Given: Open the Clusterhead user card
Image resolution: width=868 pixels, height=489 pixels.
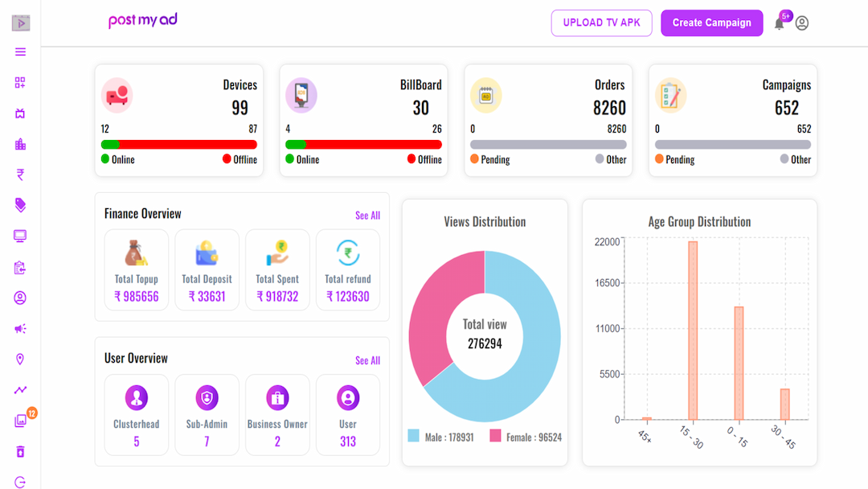Looking at the screenshot, I should coord(136,415).
